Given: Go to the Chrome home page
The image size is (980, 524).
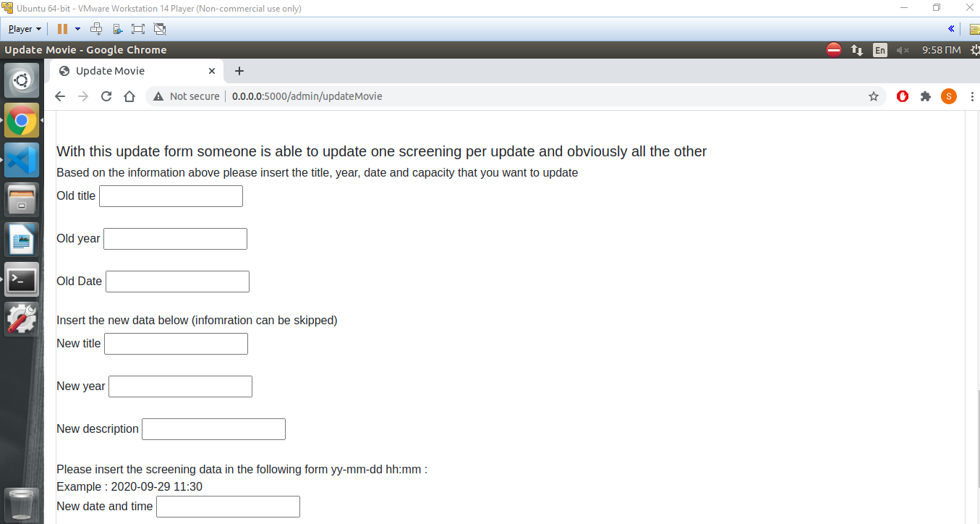Looking at the screenshot, I should tap(129, 96).
